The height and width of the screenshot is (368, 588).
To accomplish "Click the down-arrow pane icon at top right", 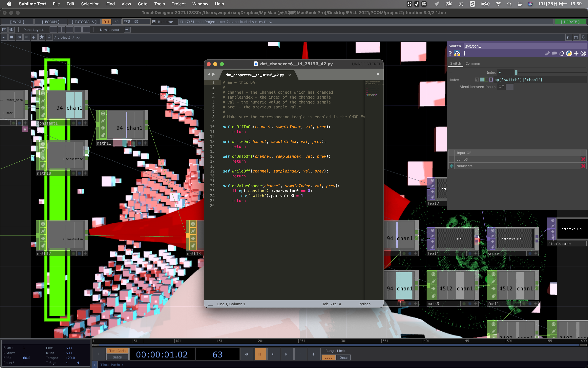I will (583, 37).
